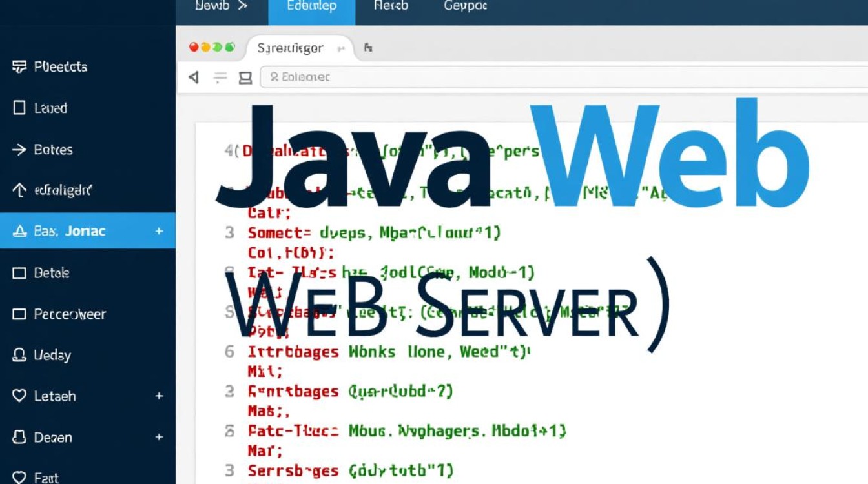Open the Dewb tab in the top bar
This screenshot has height=484, width=868.
[221, 6]
